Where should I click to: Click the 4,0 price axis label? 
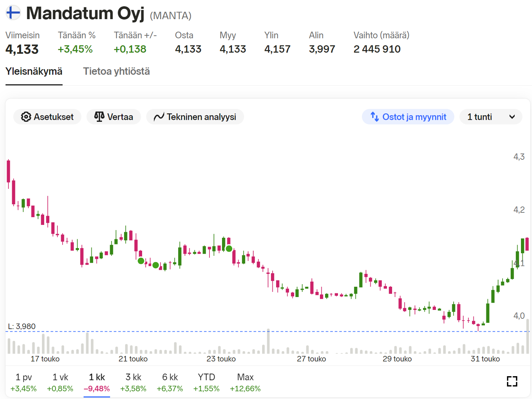click(519, 316)
